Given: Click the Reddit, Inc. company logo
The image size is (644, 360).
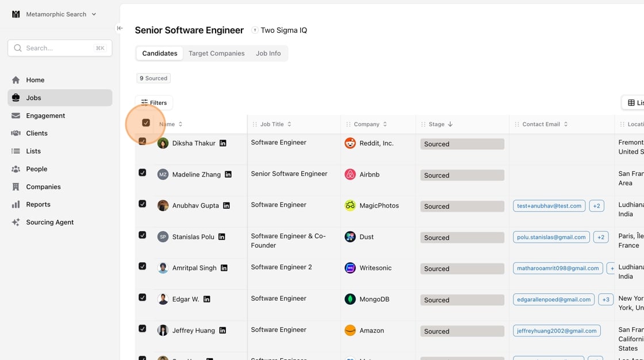Looking at the screenshot, I should pyautogui.click(x=350, y=143).
